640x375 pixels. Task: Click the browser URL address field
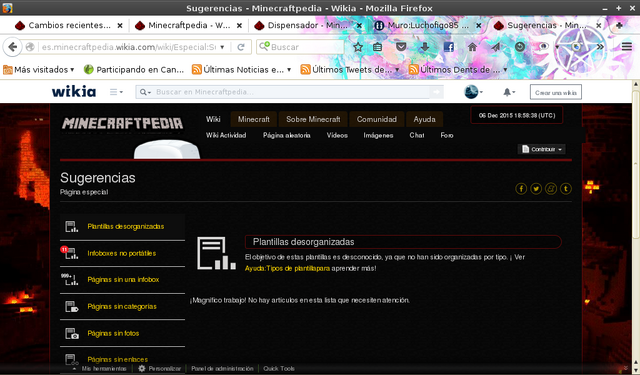(x=129, y=47)
